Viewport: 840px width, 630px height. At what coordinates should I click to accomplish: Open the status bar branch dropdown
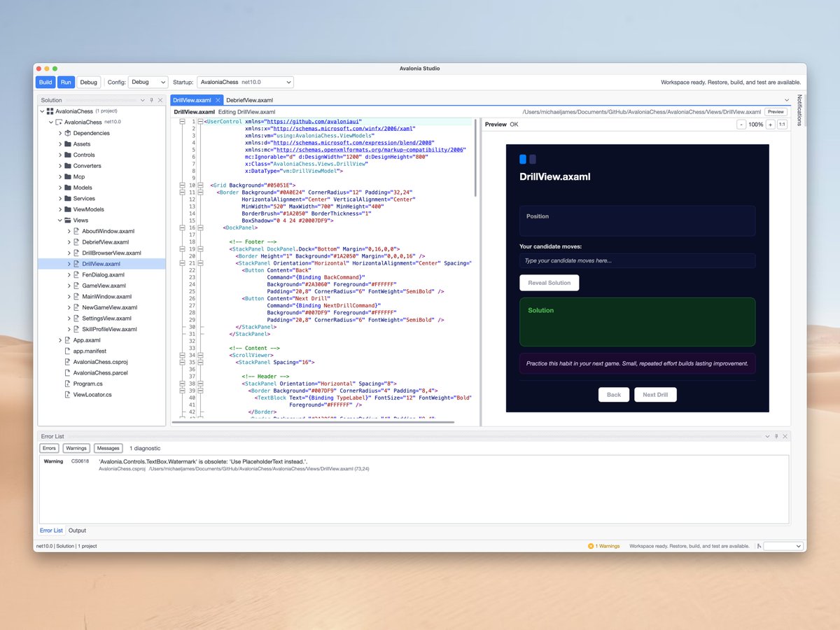[x=784, y=546]
